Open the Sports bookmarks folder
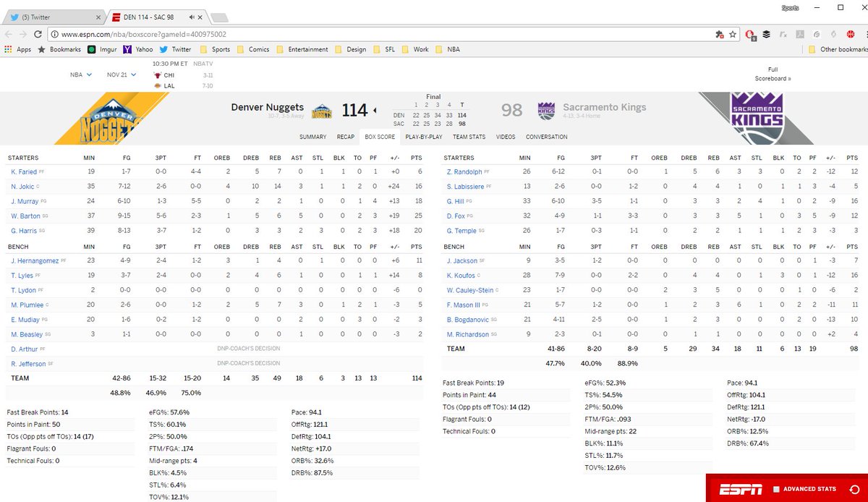Screen dimensions: 868x502 (215, 50)
